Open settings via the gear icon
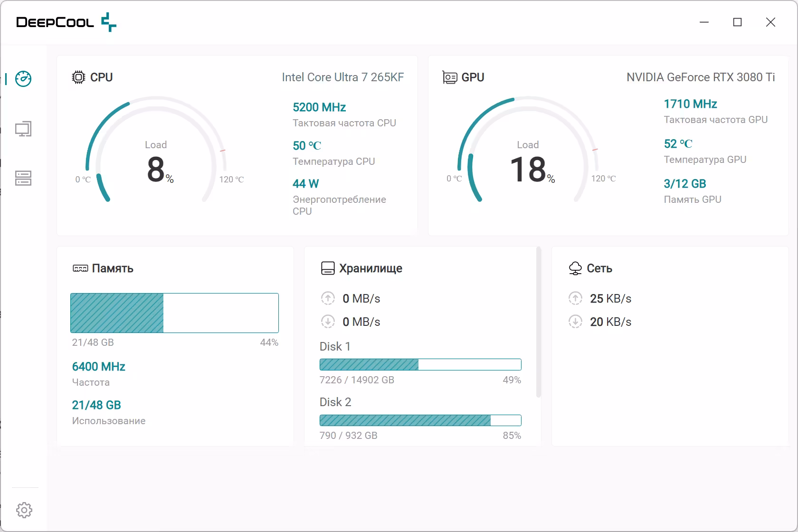This screenshot has width=798, height=532. click(24, 510)
